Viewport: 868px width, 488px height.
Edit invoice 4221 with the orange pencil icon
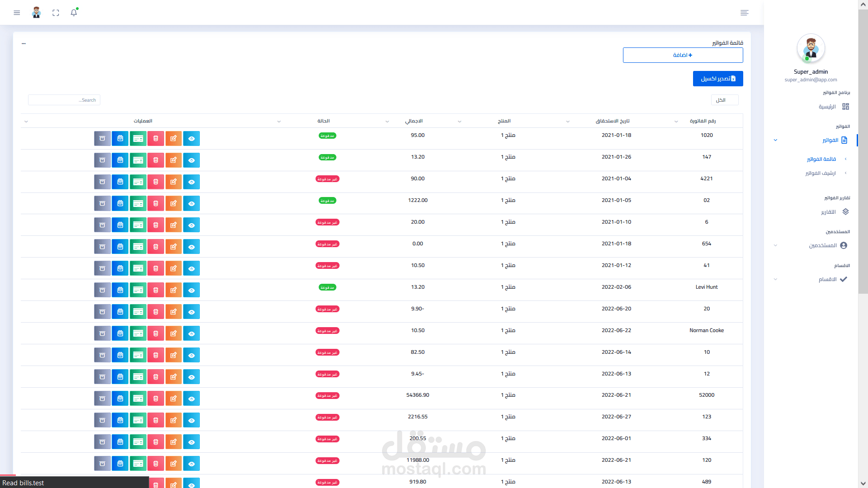[x=174, y=182]
